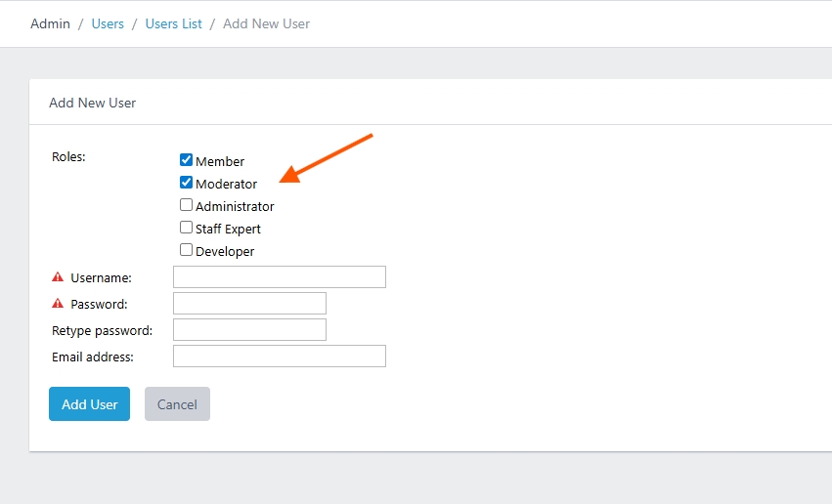
Task: Tick the Staff Expert role checkbox
Action: 186,228
